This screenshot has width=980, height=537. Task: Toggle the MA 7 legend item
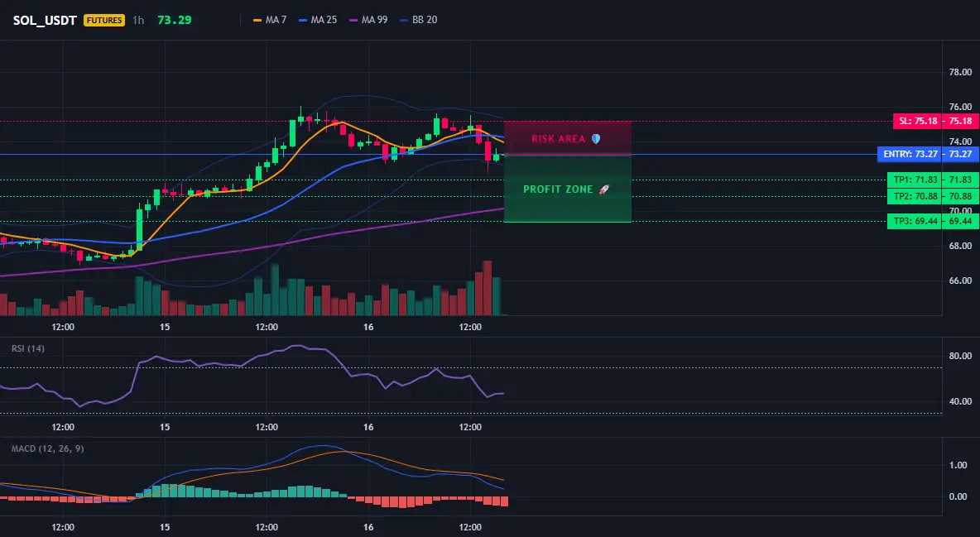269,20
